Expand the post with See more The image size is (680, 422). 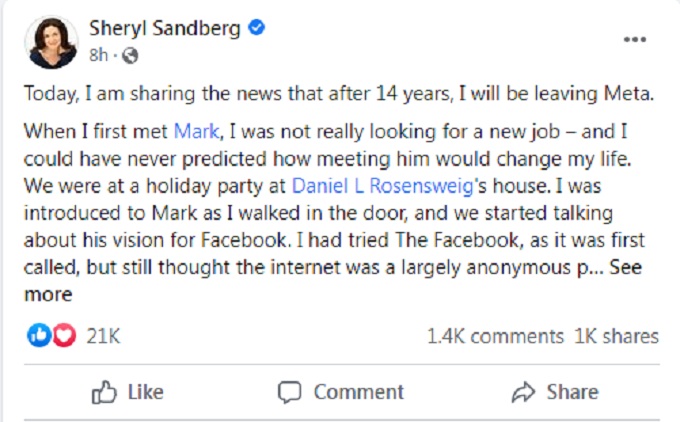pyautogui.click(x=625, y=267)
